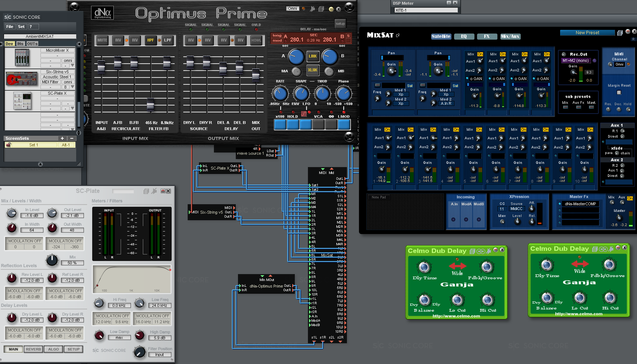Click the Sat button in first pan strip
This screenshot has width=637, height=364.
(410, 86)
